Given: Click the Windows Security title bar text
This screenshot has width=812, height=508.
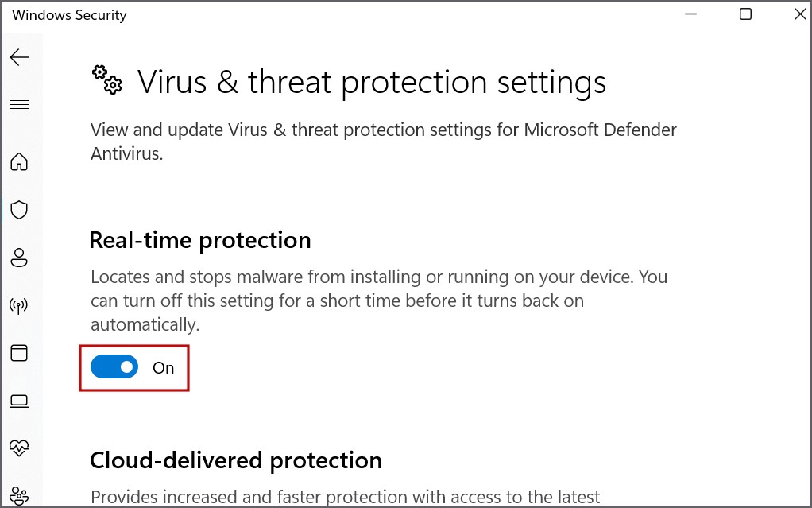Looking at the screenshot, I should [x=69, y=15].
